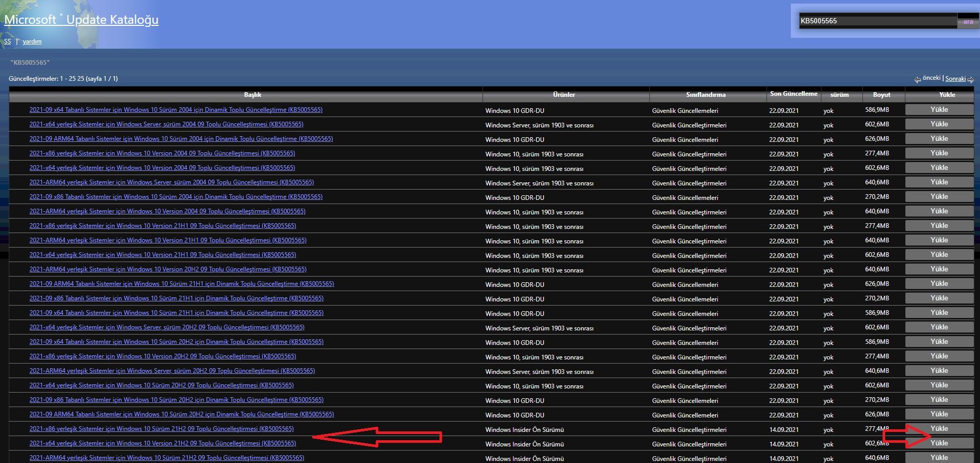The width and height of the screenshot is (980, 463).
Task: Open x86 Windows 10 Version 21H1 update link
Action: pyautogui.click(x=163, y=226)
